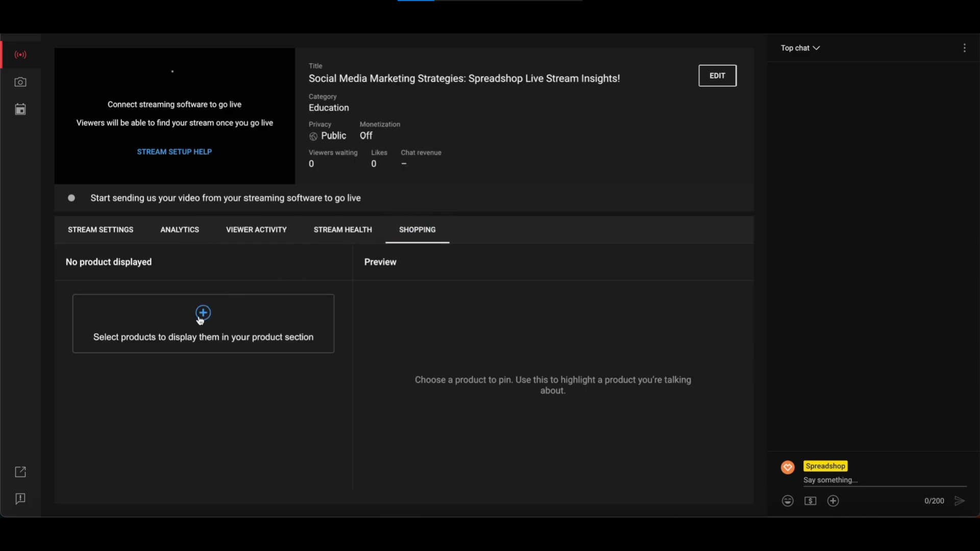Go to the Stream Health tab
This screenshot has width=980, height=551.
(x=342, y=230)
